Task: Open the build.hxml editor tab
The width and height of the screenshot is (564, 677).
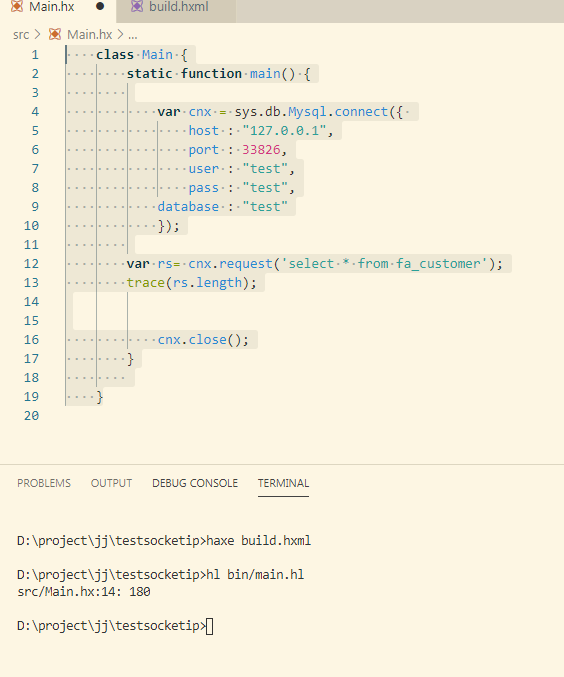Action: (x=178, y=7)
